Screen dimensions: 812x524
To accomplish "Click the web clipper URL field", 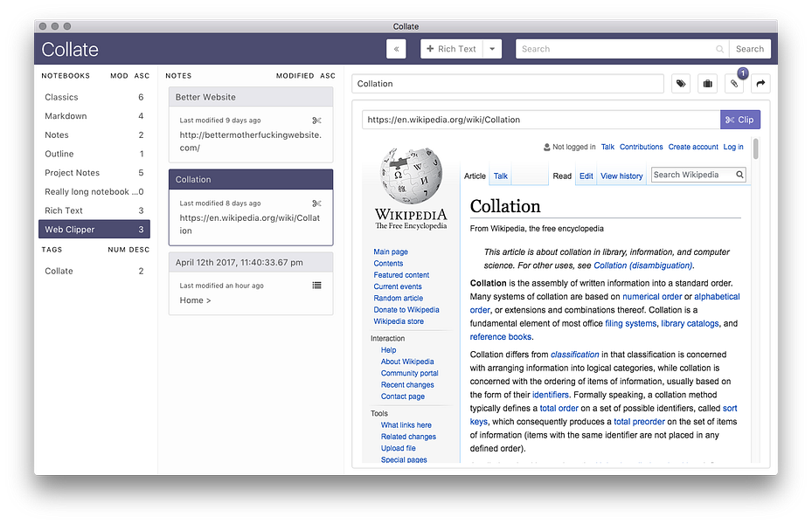I will point(541,120).
